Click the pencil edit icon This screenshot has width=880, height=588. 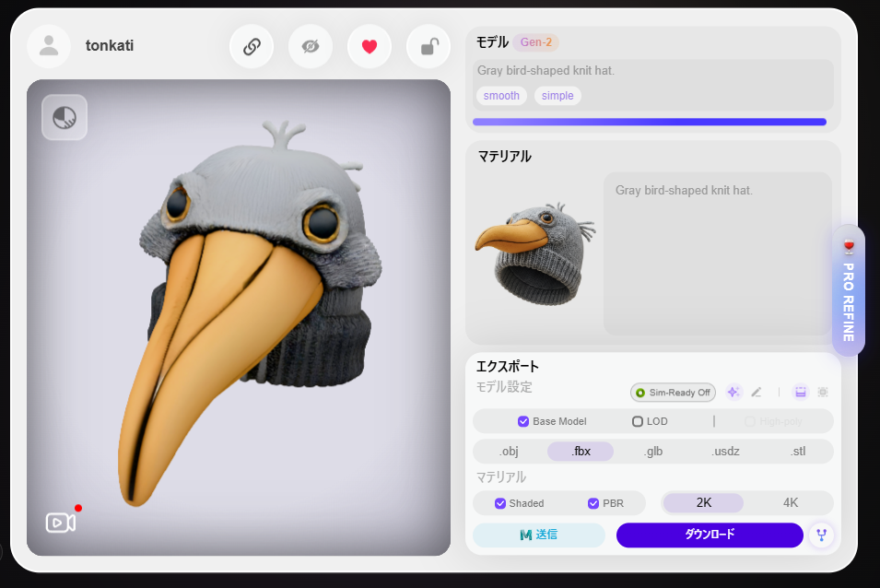[757, 392]
